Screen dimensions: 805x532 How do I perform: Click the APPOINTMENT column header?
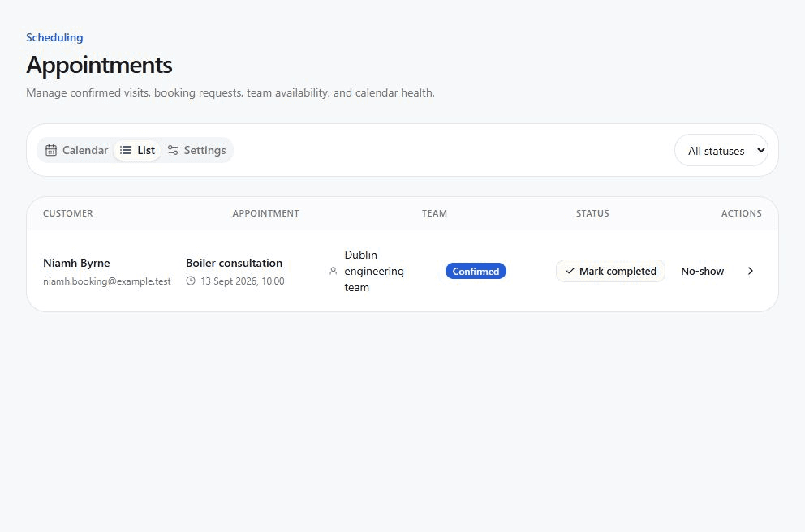coord(265,213)
